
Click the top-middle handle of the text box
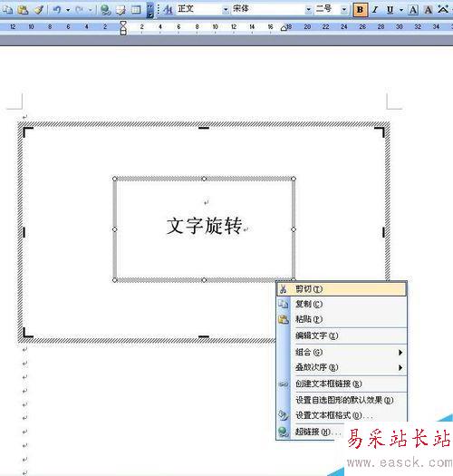click(x=204, y=179)
